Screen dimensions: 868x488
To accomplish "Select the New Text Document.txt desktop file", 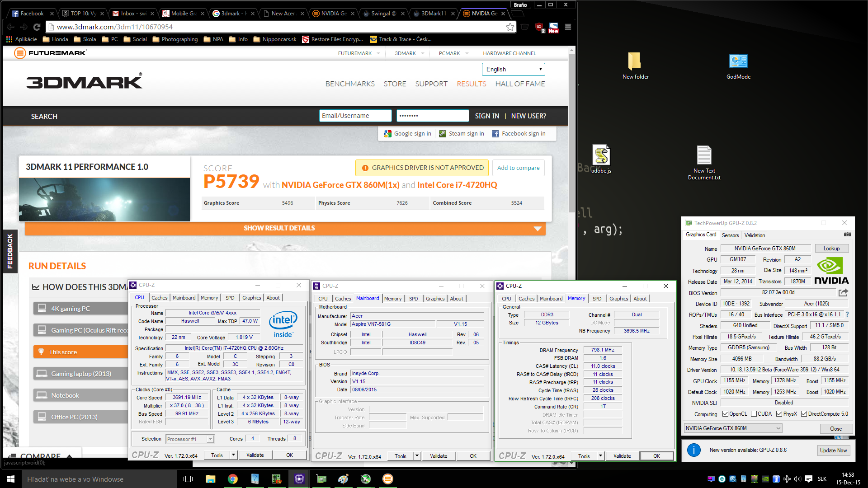I will 704,163.
